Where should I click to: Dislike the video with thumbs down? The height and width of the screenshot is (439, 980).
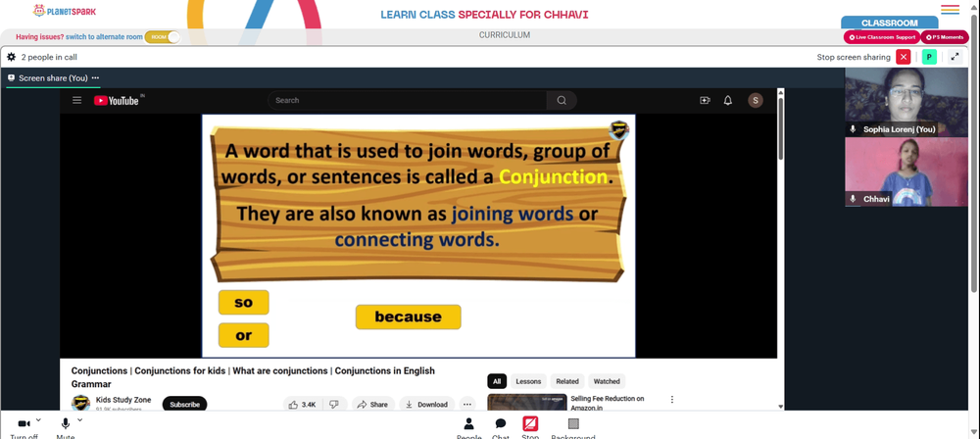click(334, 405)
